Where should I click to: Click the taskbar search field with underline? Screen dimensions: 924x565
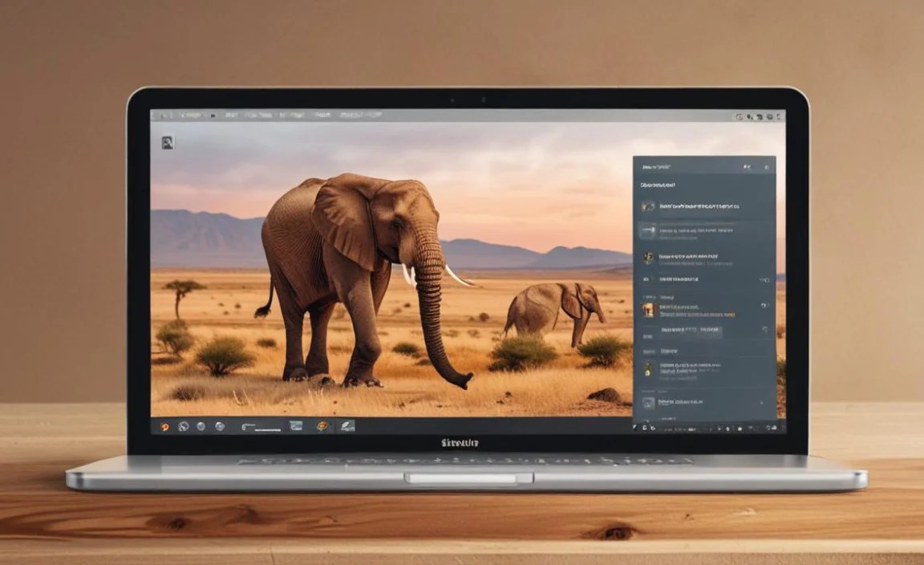(261, 427)
